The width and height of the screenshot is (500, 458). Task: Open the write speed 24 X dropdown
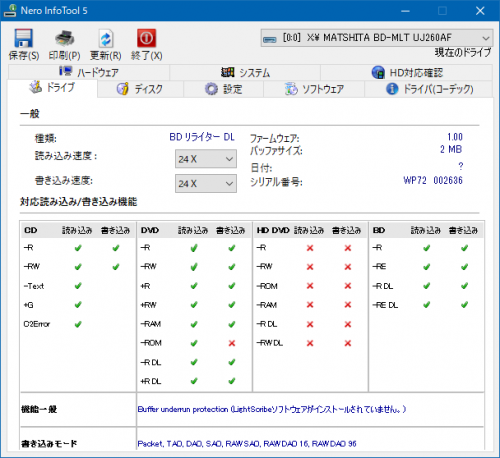point(206,184)
